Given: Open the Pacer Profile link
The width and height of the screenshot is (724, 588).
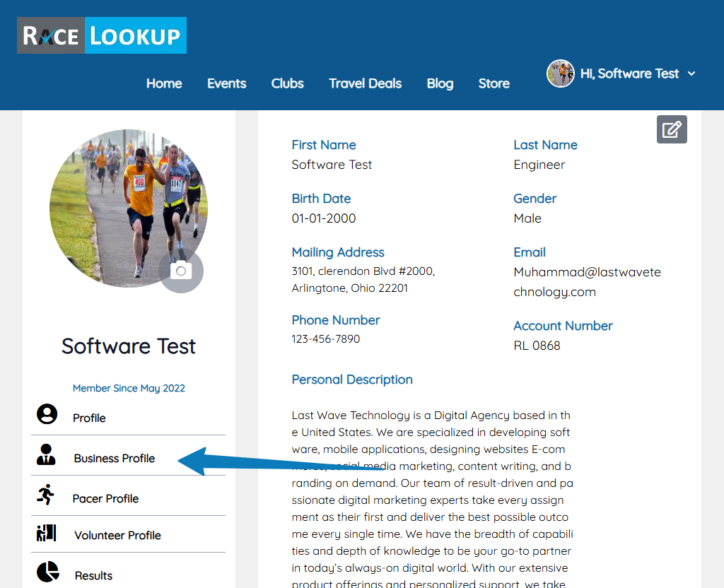Looking at the screenshot, I should [105, 498].
